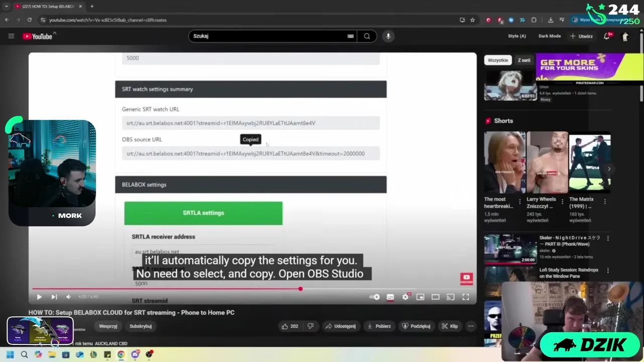This screenshot has height=362, width=644.
Task: Switch to the HOW TO Setup BELABOX tab
Action: pos(48,7)
